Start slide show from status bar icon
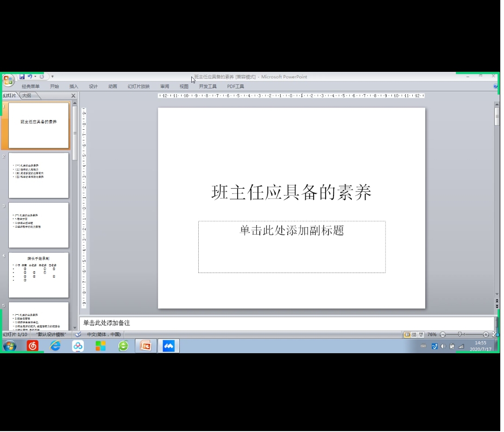Screen dimensions: 504x432 click(x=421, y=335)
